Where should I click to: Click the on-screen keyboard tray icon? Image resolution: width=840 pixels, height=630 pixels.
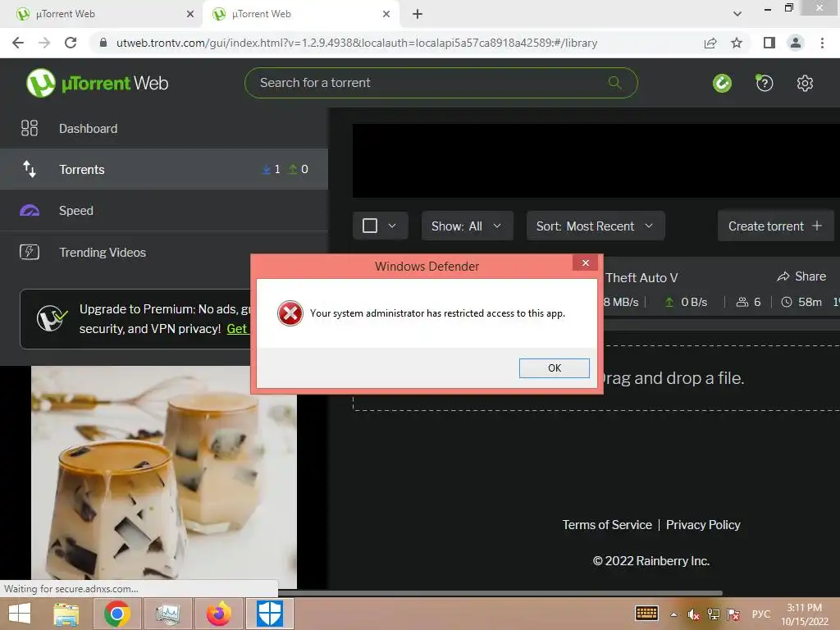(646, 614)
